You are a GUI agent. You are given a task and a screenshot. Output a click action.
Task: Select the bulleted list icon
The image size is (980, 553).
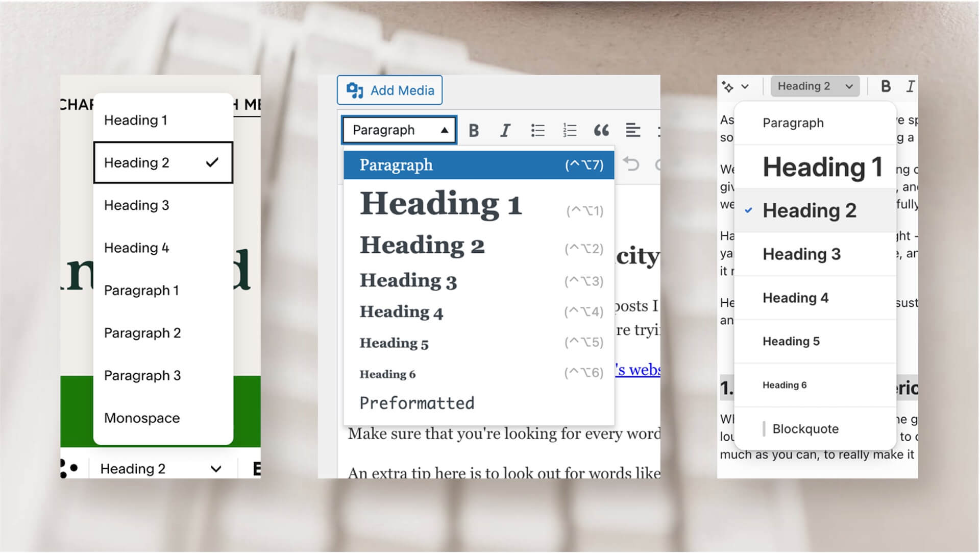537,130
